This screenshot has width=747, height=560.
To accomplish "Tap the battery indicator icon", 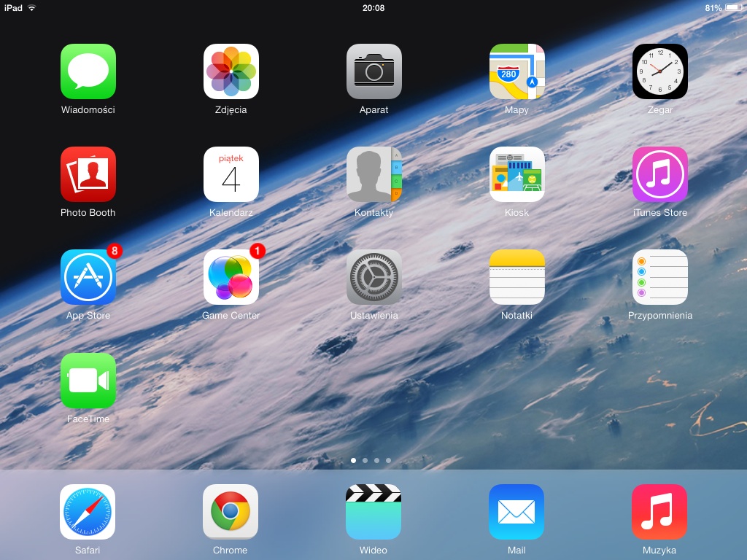I will point(734,7).
